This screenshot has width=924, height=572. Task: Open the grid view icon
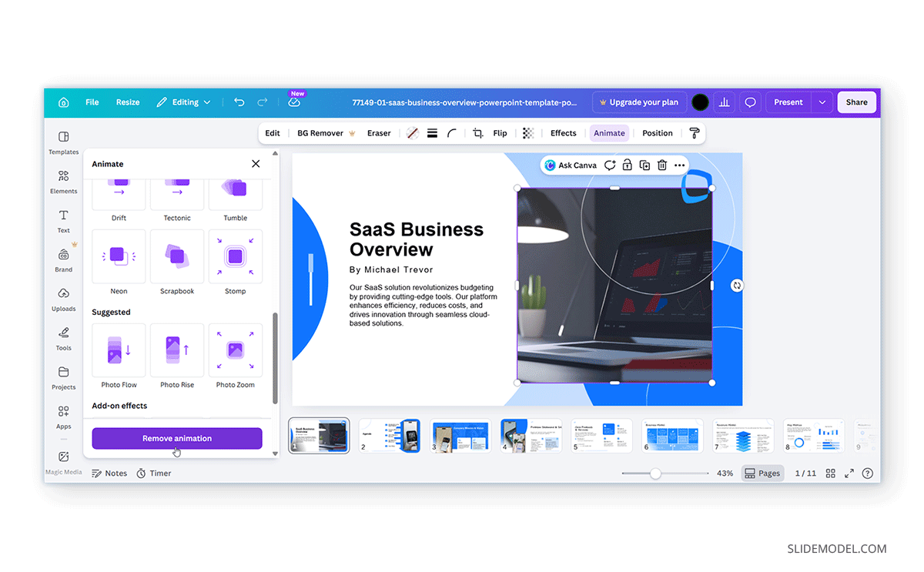pyautogui.click(x=831, y=473)
